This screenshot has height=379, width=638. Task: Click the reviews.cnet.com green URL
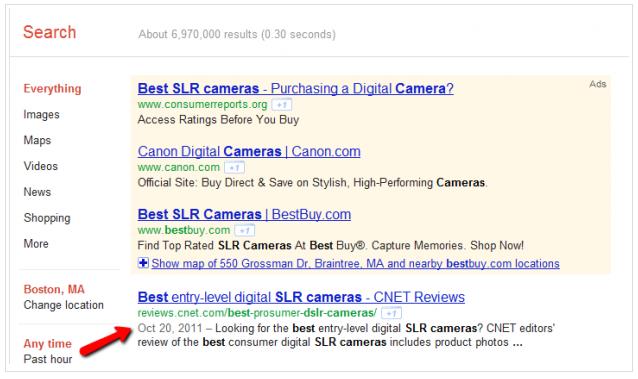tap(257, 313)
